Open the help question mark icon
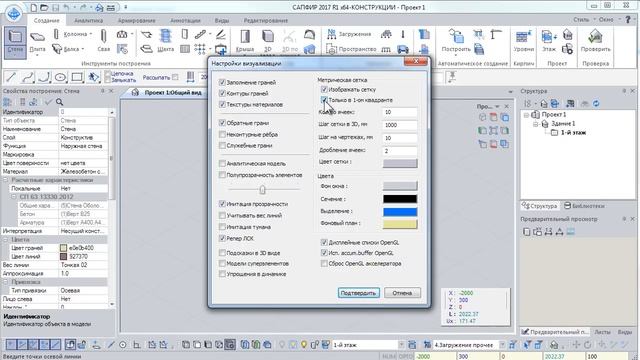The image size is (640, 360). [628, 20]
